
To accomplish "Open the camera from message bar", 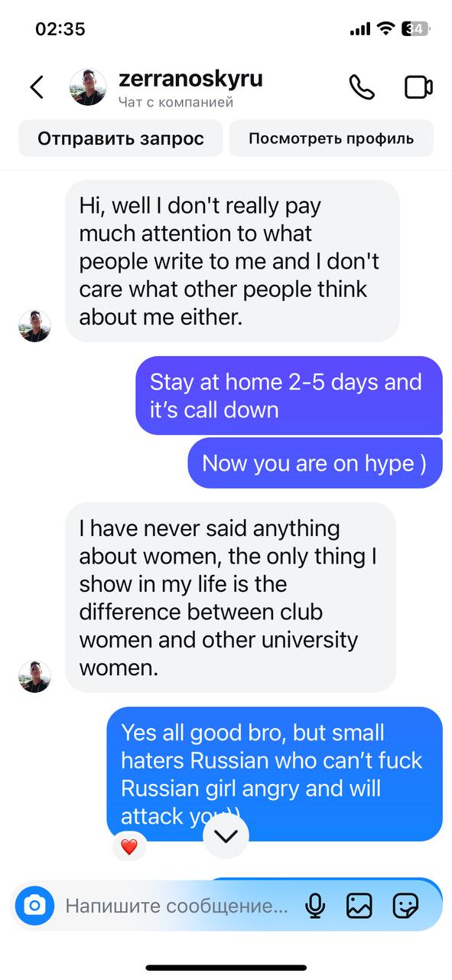I will 34,906.
